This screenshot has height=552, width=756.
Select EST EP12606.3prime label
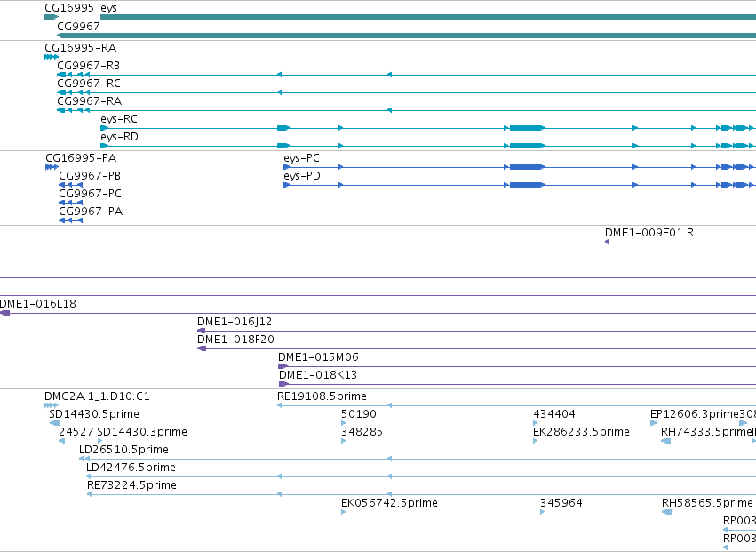click(x=695, y=414)
